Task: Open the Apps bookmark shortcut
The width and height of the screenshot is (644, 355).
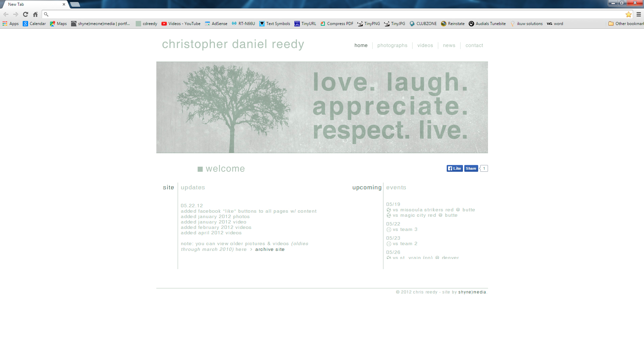Action: pos(10,24)
